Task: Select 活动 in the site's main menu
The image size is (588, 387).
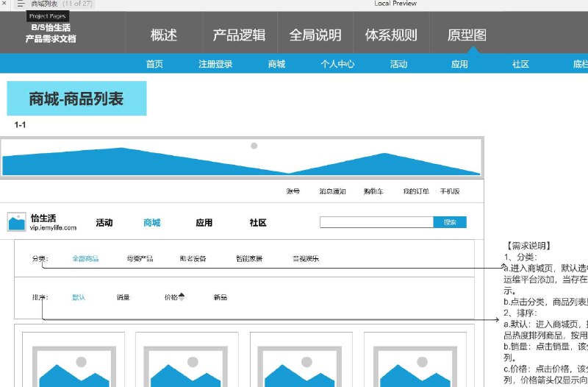Action: 104,223
